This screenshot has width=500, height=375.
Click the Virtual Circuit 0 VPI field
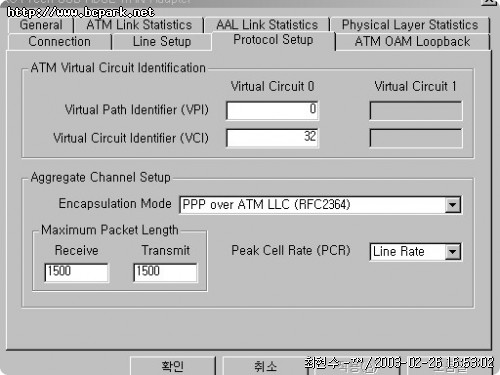[x=272, y=110]
